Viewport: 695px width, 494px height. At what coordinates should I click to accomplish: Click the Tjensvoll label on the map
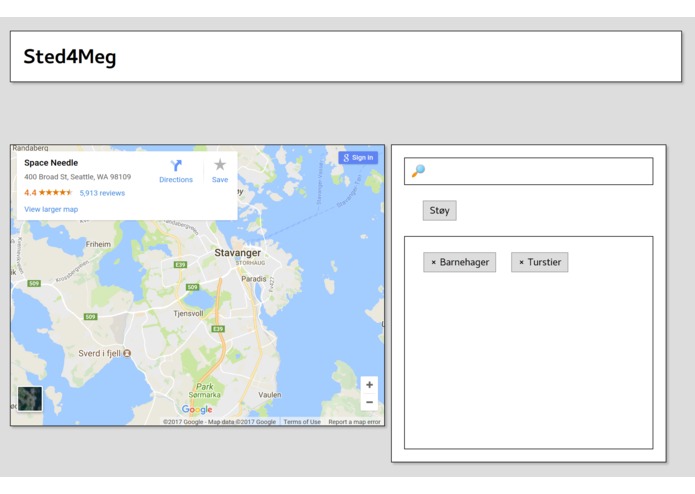pyautogui.click(x=188, y=313)
